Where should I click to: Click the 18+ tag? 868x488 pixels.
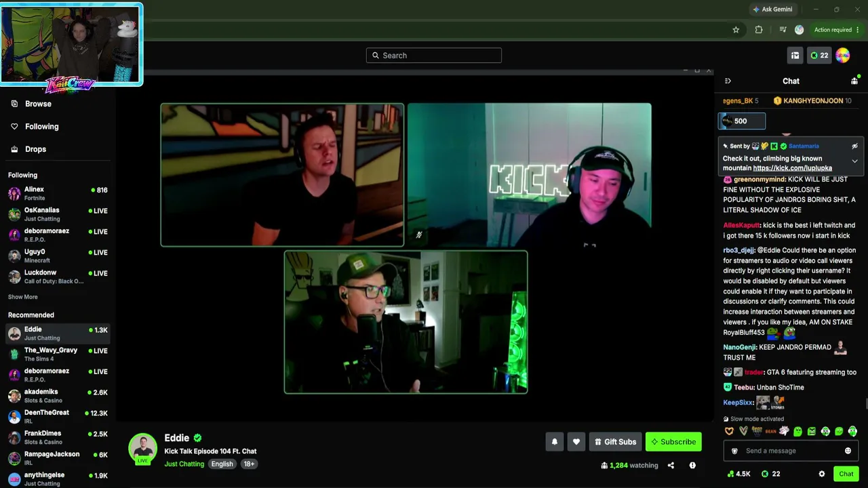[249, 464]
